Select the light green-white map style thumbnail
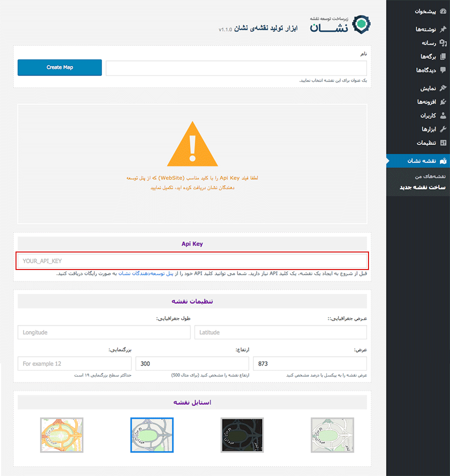The image size is (450, 476). [x=332, y=435]
